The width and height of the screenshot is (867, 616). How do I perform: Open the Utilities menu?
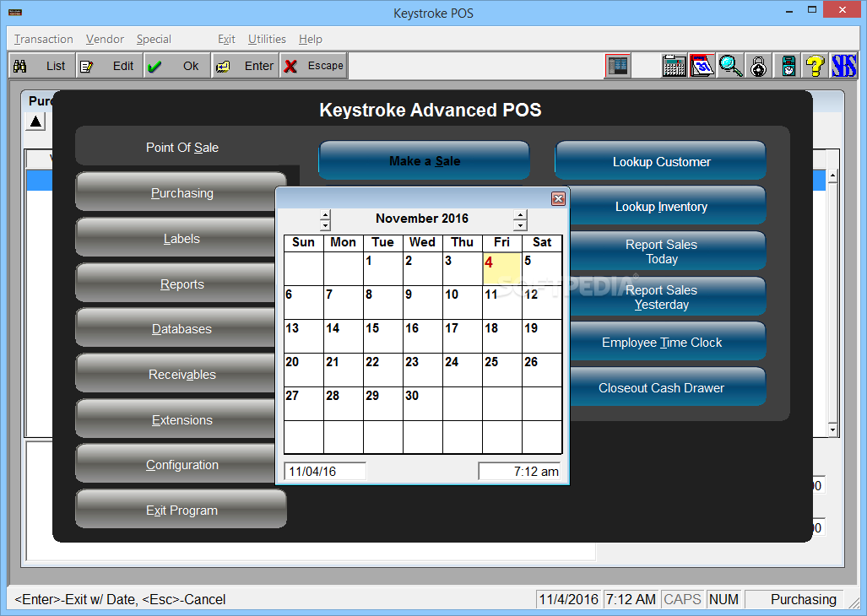(267, 39)
